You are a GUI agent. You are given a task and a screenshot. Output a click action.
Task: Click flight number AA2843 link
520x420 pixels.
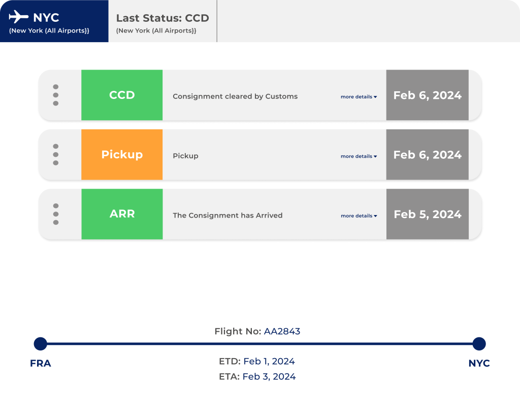tap(282, 331)
